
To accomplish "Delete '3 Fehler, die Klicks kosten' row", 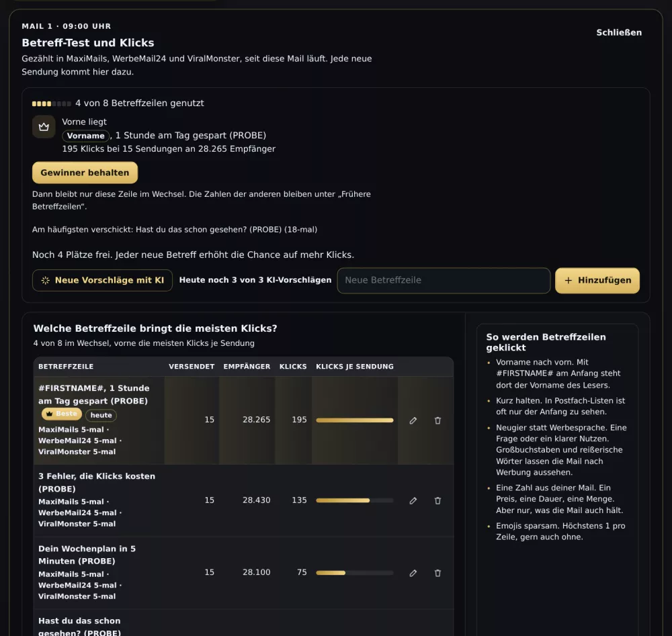I will pos(437,500).
